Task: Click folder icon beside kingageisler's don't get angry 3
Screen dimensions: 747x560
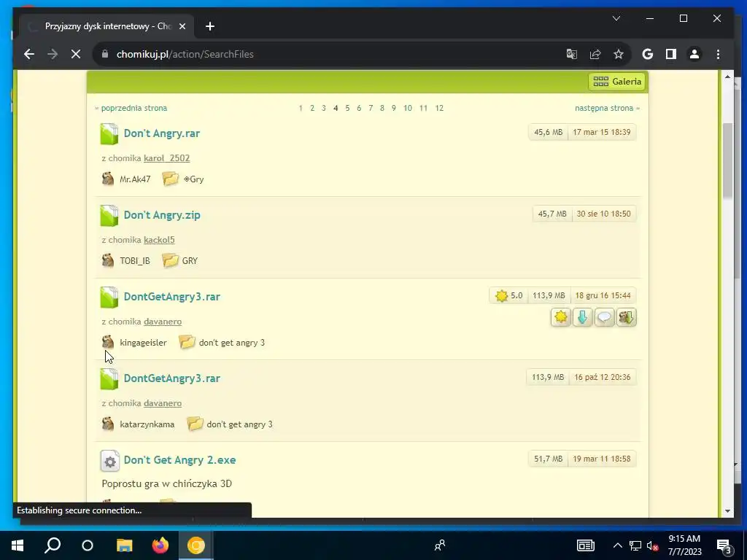Action: click(x=187, y=342)
